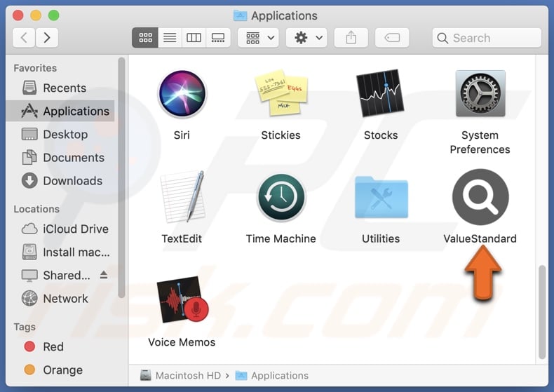Click the sidebar scrollbar thumb

tap(121, 177)
